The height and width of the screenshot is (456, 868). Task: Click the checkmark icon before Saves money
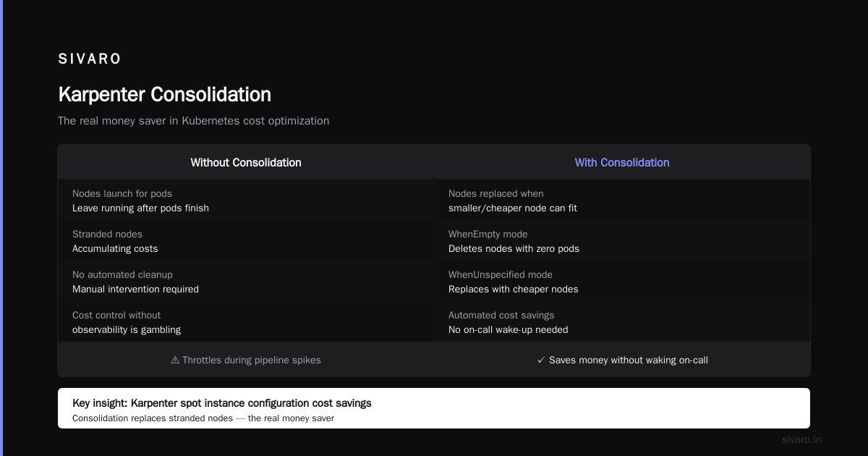click(541, 360)
